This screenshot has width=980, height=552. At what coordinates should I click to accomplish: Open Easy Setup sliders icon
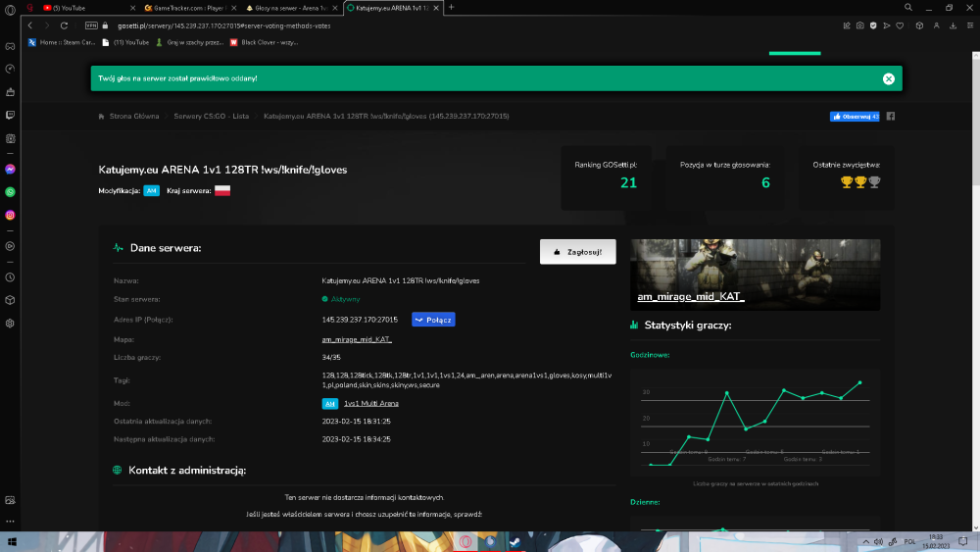[970, 25]
